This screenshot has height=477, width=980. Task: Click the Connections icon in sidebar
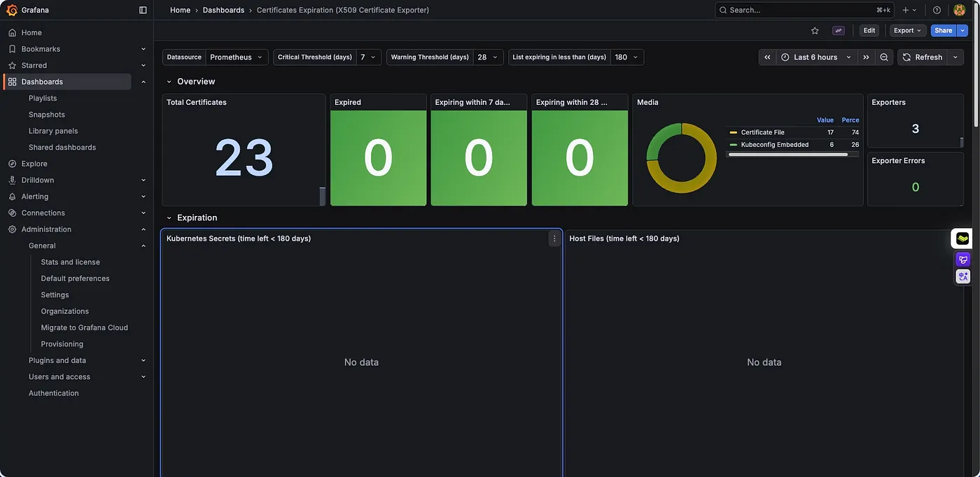pyautogui.click(x=12, y=213)
